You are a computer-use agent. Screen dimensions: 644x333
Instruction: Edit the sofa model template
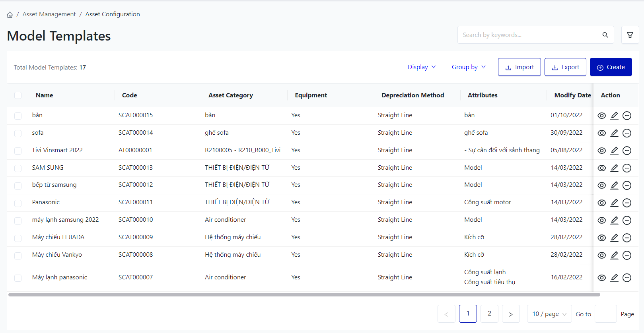tap(615, 133)
